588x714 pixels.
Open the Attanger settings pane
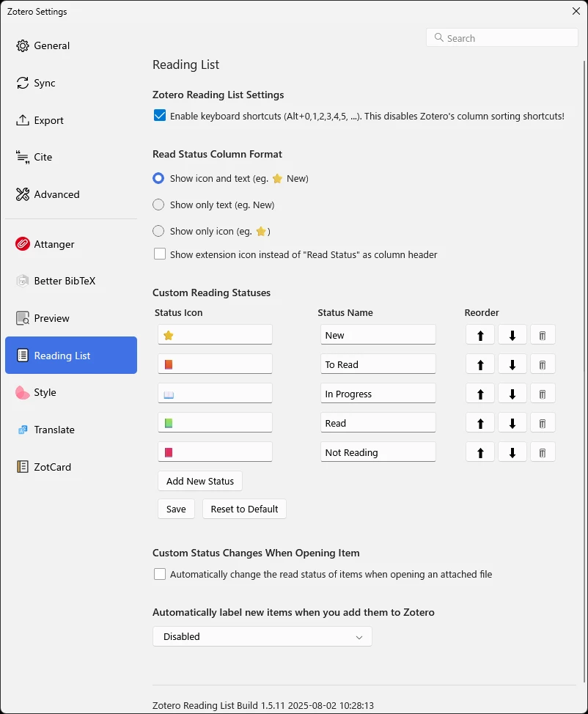[54, 244]
